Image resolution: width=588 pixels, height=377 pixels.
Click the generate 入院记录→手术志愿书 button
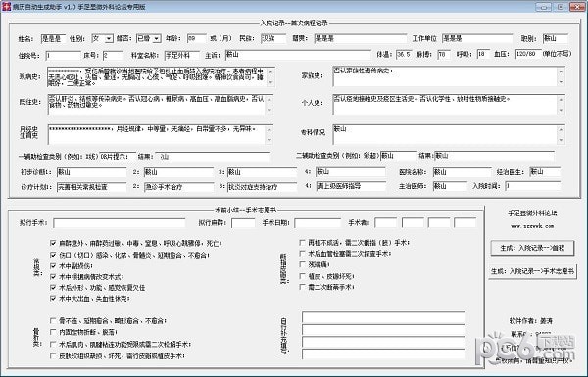pyautogui.click(x=532, y=271)
